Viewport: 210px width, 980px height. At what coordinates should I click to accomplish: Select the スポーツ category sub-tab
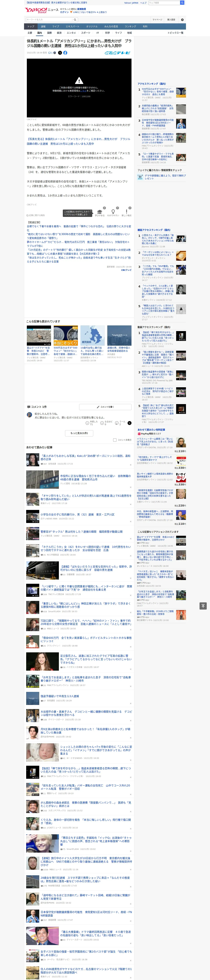click(x=86, y=33)
